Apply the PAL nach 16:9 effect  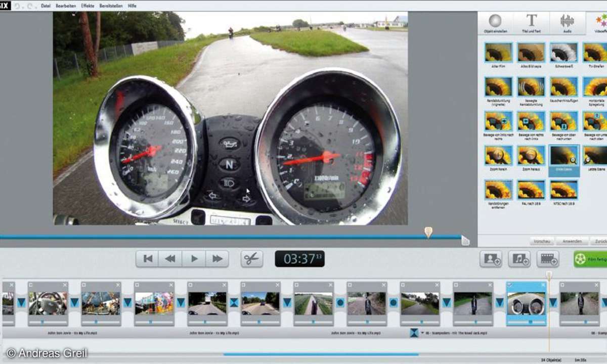(x=531, y=190)
